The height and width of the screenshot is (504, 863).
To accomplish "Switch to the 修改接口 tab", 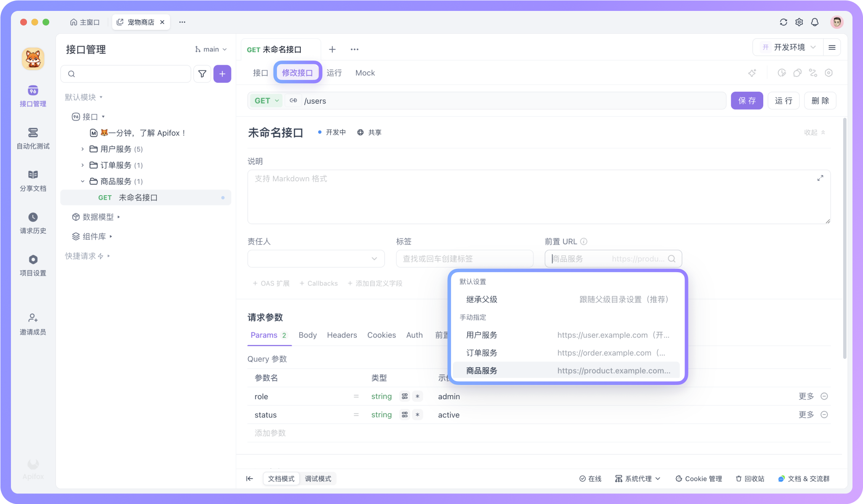I will click(297, 73).
